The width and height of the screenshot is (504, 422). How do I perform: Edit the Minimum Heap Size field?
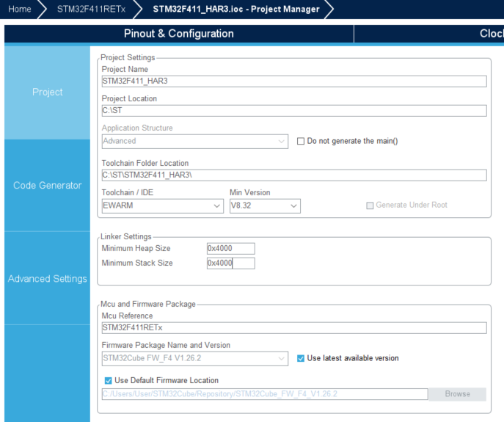coord(231,249)
